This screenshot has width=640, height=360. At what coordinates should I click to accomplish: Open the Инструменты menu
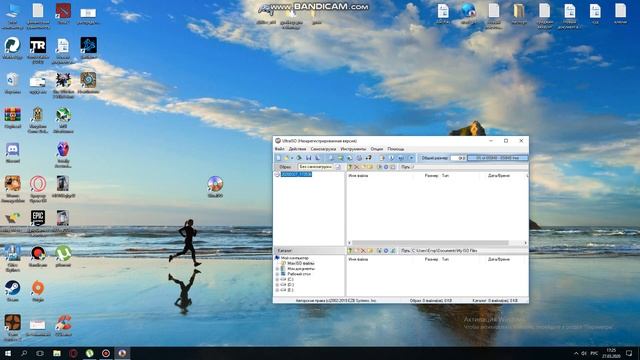click(x=353, y=149)
